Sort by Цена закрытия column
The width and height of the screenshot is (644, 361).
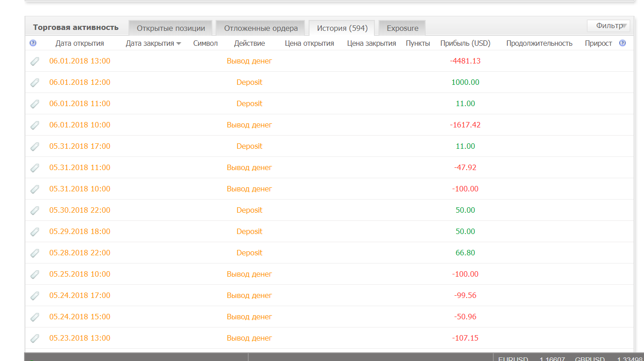coord(372,44)
